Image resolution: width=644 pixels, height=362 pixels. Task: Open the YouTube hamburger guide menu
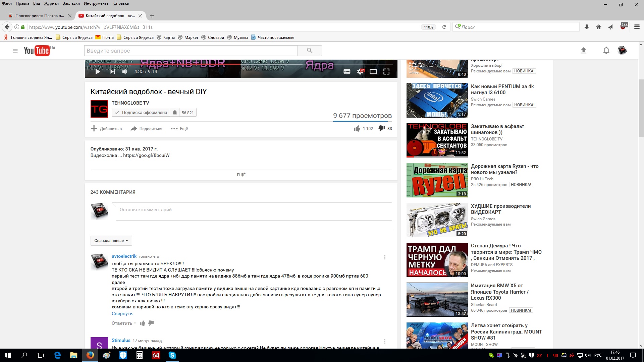[15, 51]
